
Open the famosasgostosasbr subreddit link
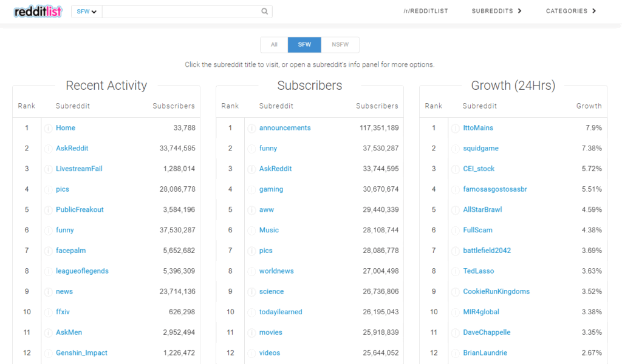pyautogui.click(x=494, y=189)
